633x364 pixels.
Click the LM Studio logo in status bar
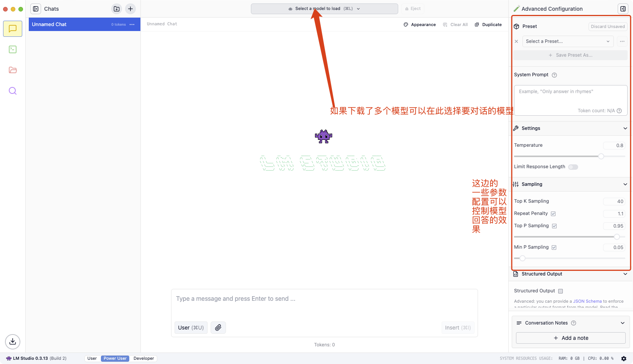pos(9,359)
